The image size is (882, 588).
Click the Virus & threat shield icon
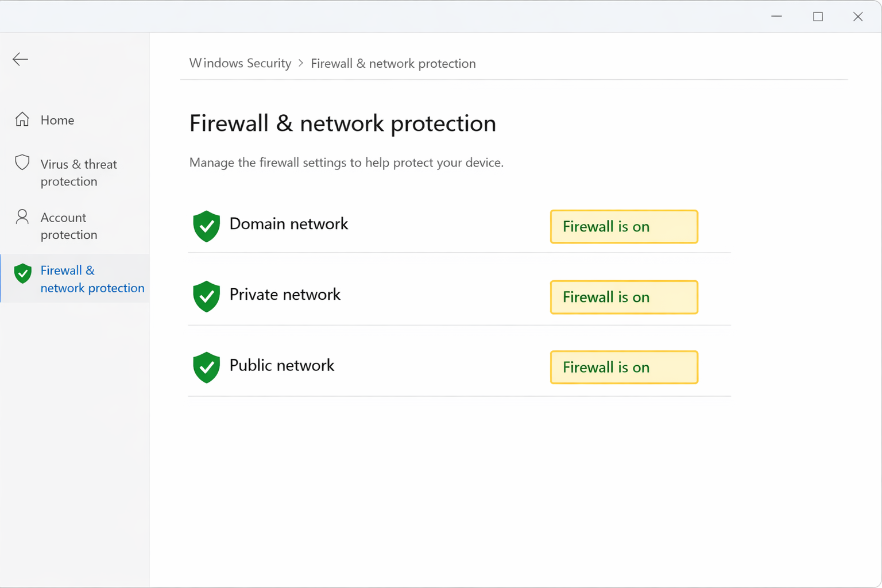pyautogui.click(x=22, y=163)
